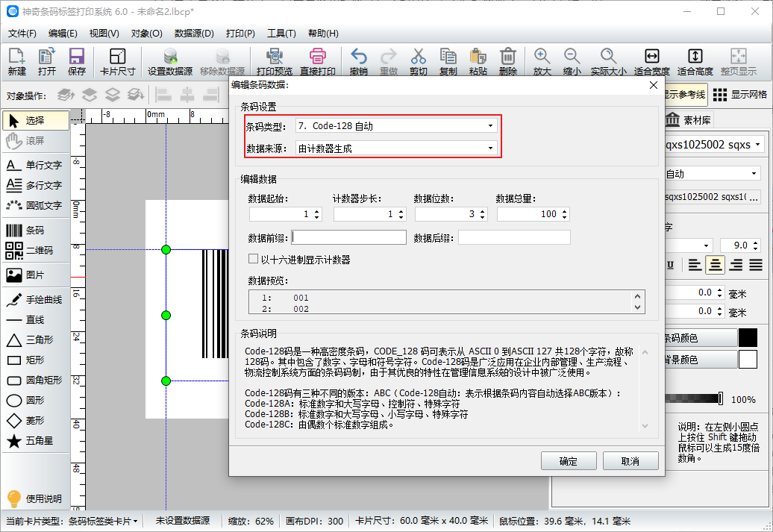773x532 pixels.
Task: Cut the selection with 剪切
Action: (418, 62)
